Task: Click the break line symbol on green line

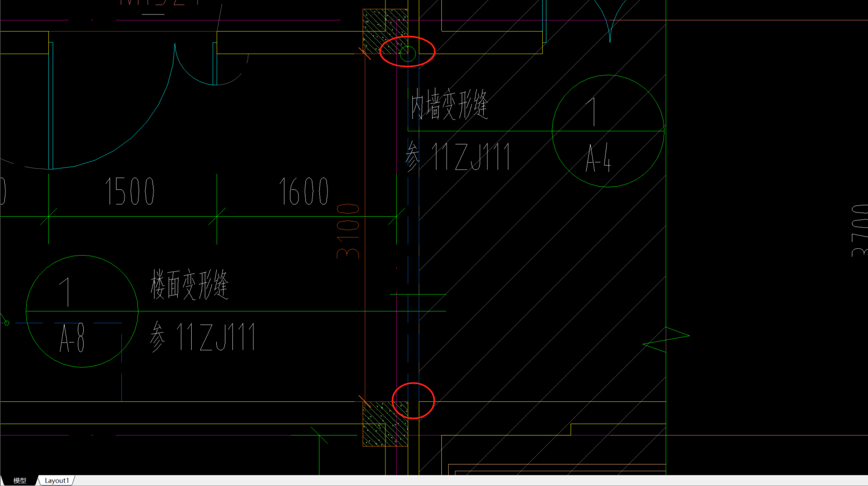Action: click(666, 340)
